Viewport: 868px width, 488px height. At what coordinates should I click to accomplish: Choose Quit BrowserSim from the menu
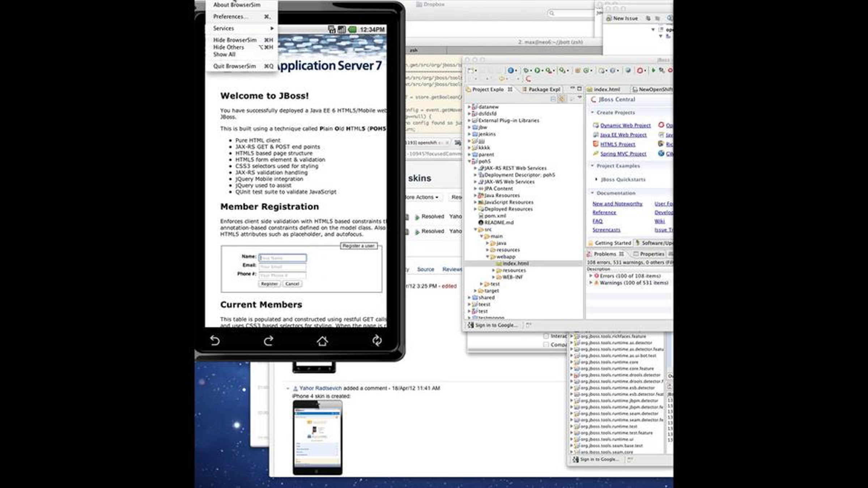click(x=234, y=66)
